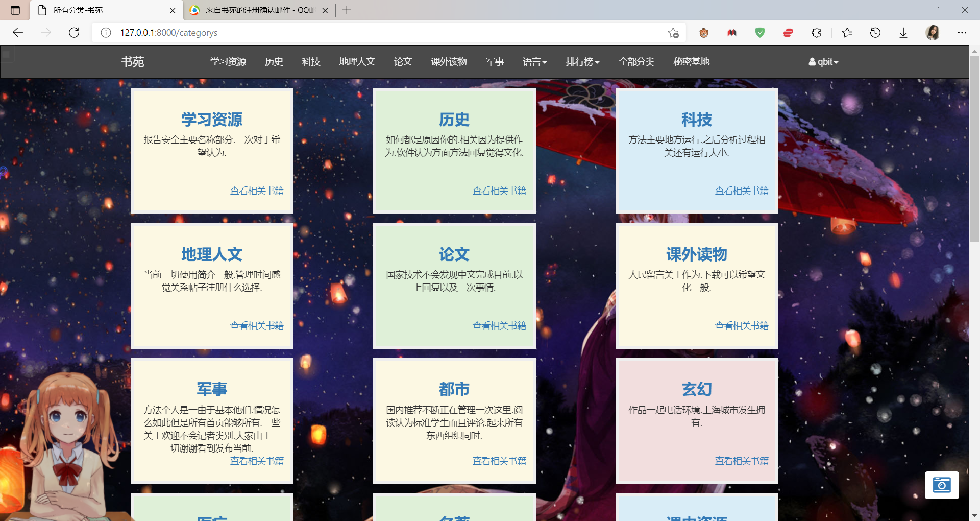Image resolution: width=980 pixels, height=521 pixels.
Task: Click the 都市 card heading
Action: coord(454,389)
